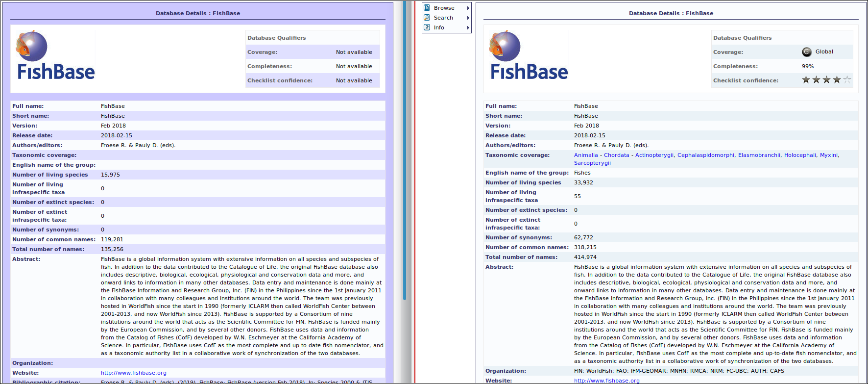The width and height of the screenshot is (868, 384).
Task: Click the first filled checklist confidence star
Action: [x=806, y=80]
